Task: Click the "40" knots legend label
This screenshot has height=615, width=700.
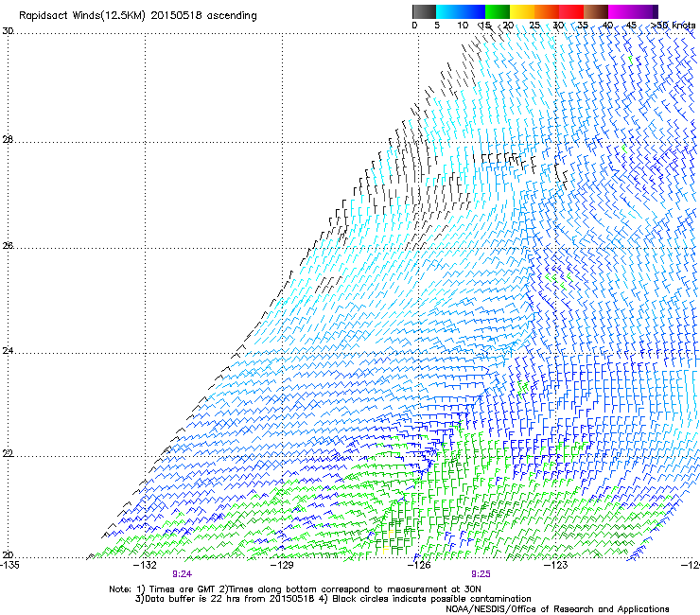Action: 607,25
